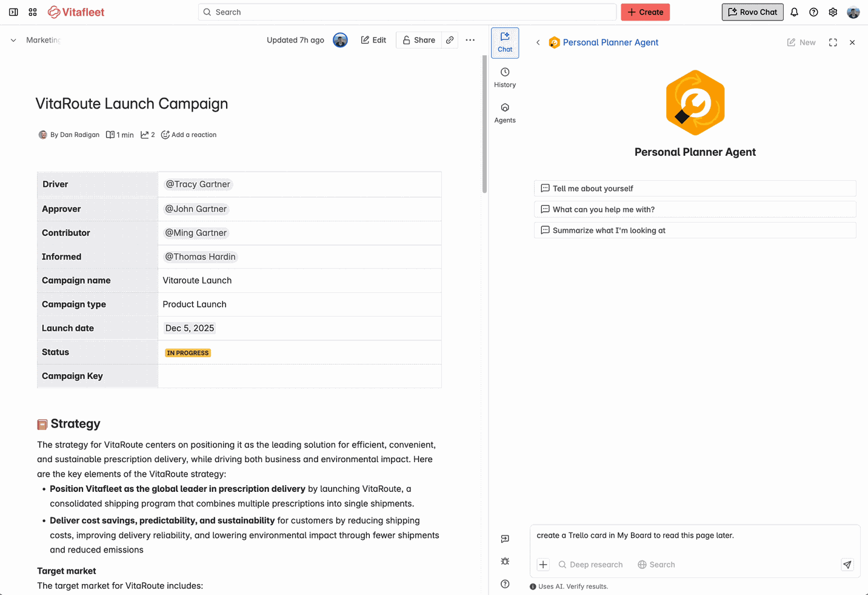Send the chat message with paper plane icon

coord(847,565)
